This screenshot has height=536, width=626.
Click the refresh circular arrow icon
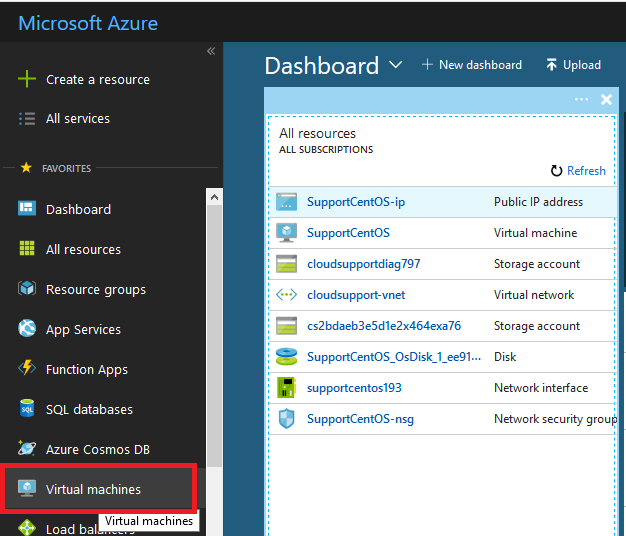pyautogui.click(x=556, y=171)
